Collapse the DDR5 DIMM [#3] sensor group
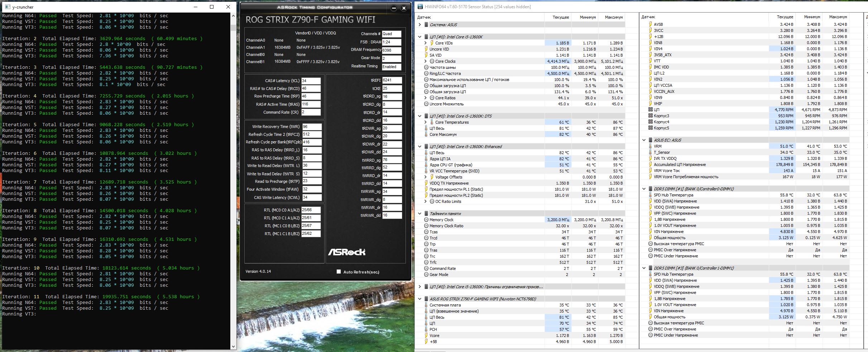Viewport: 868px width, 352px height. click(644, 268)
